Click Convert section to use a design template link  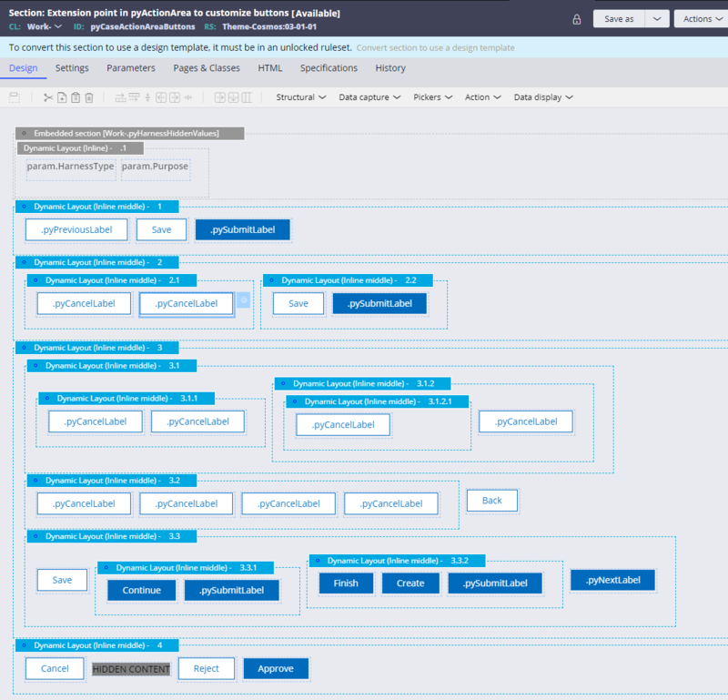pyautogui.click(x=436, y=48)
